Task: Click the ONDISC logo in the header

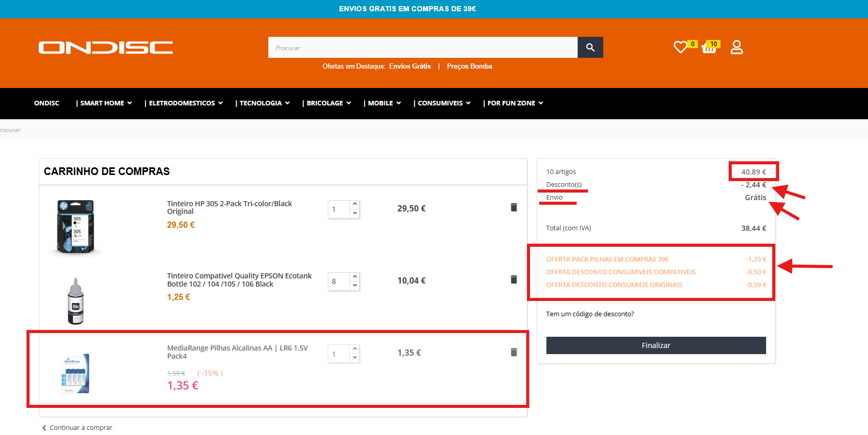Action: click(x=105, y=48)
